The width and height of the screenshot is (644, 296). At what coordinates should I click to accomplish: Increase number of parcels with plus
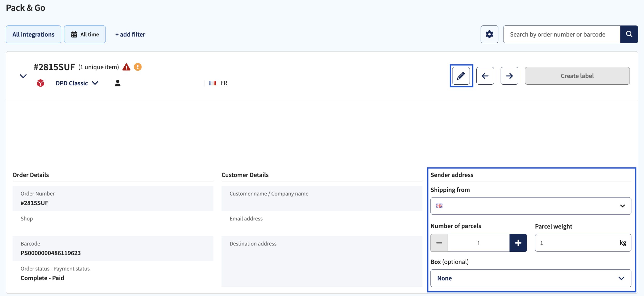click(518, 243)
